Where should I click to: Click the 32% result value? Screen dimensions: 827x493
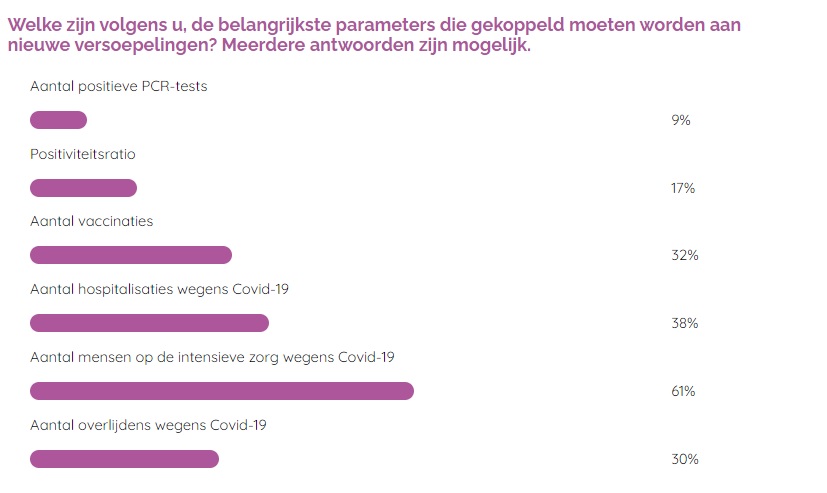pyautogui.click(x=684, y=255)
